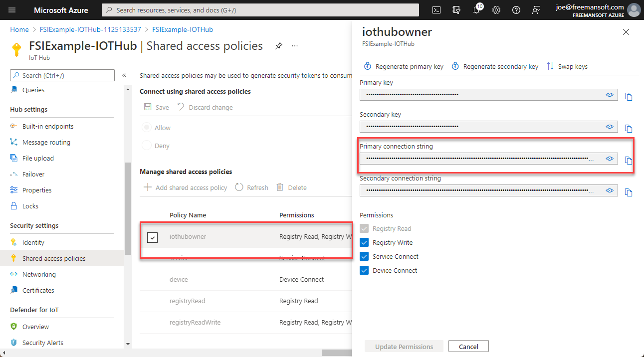The width and height of the screenshot is (644, 357).
Task: Open the ellipsis more options menu
Action: [x=294, y=45]
